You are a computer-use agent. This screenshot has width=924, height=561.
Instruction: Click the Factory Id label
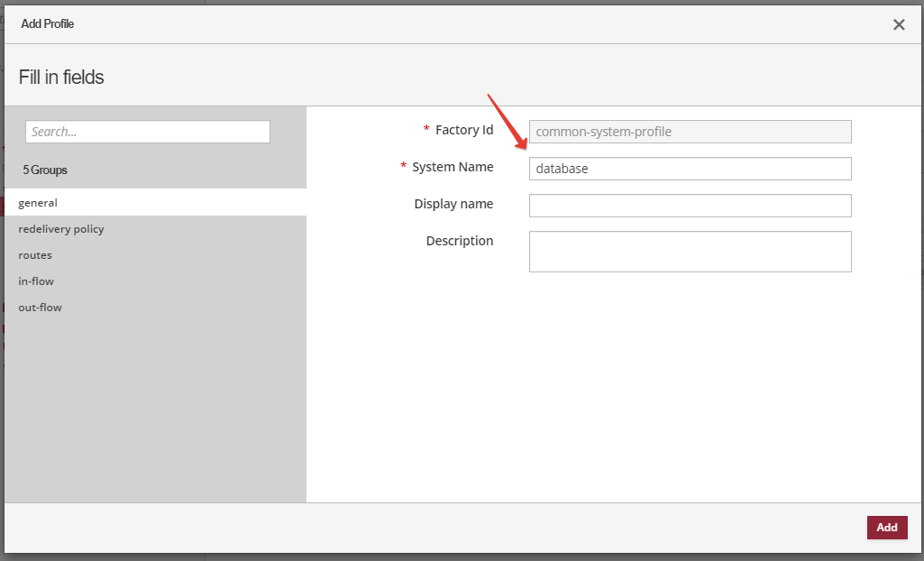(463, 129)
